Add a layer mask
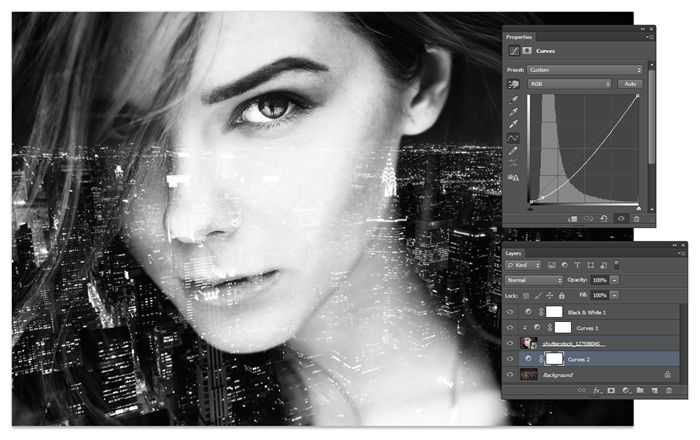This screenshot has height=440, width=700. (611, 390)
